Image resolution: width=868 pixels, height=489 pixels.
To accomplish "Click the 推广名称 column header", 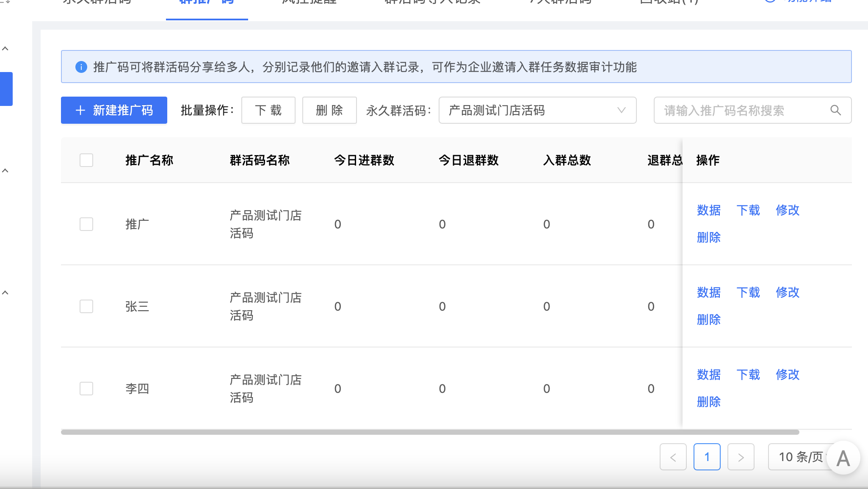I will [x=149, y=160].
